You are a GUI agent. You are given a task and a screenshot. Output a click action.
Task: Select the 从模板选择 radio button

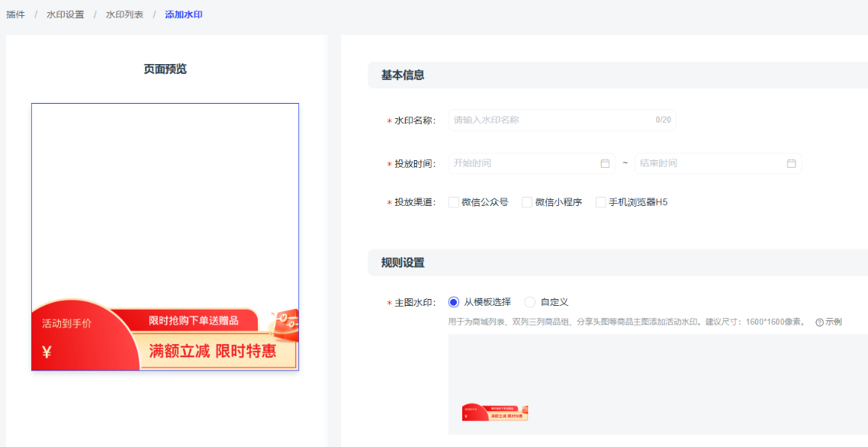(454, 302)
